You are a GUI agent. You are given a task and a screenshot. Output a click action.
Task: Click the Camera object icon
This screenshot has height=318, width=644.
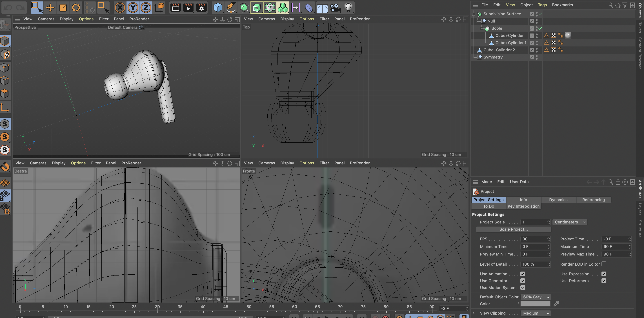tap(335, 8)
